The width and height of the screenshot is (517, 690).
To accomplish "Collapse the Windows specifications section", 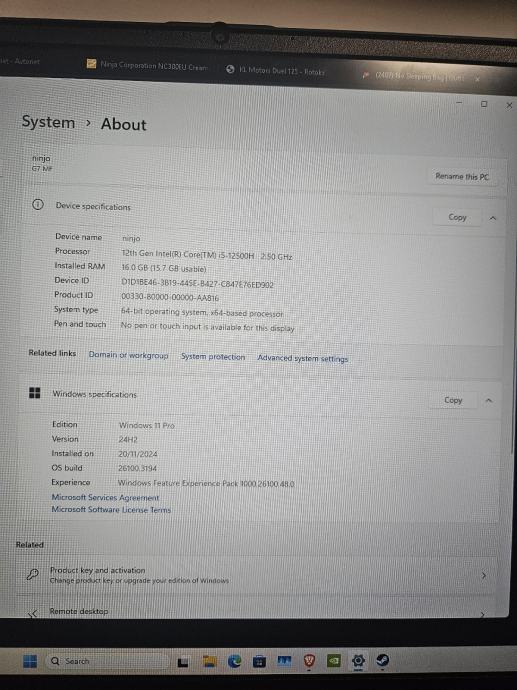I will pyautogui.click(x=489, y=400).
